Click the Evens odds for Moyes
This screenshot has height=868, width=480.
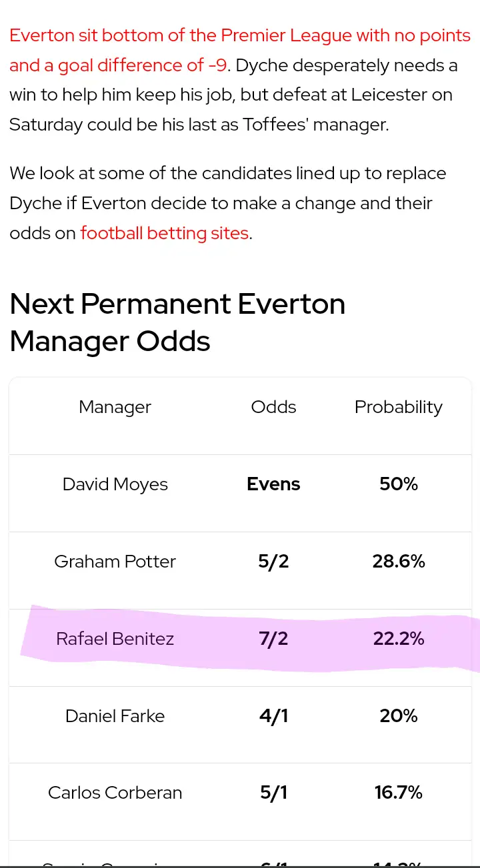(273, 484)
